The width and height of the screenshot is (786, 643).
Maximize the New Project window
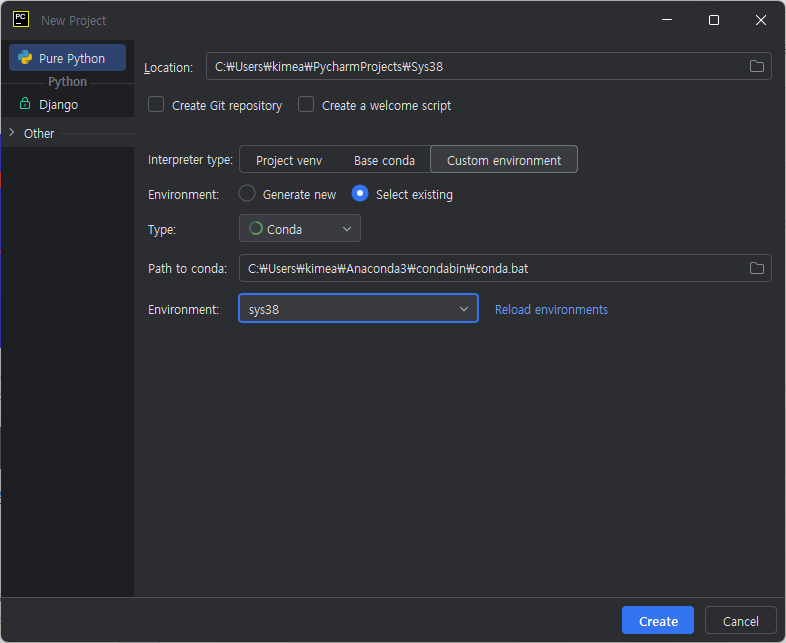click(x=714, y=20)
